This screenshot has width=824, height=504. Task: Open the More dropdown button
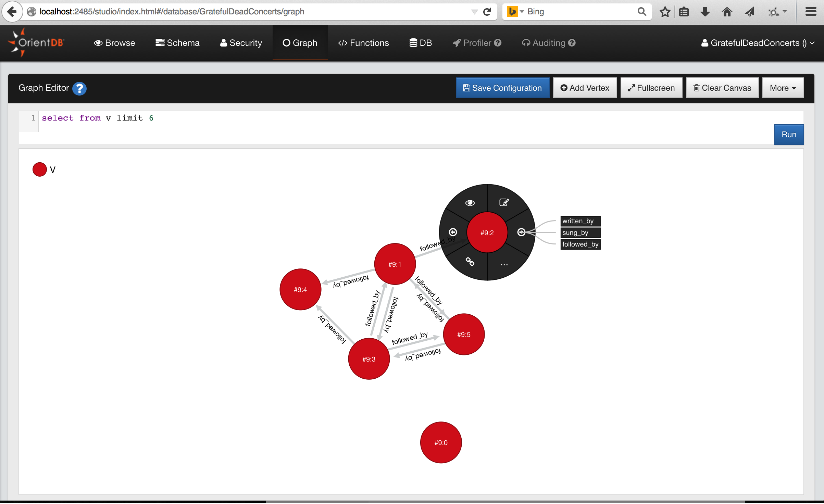pos(783,88)
